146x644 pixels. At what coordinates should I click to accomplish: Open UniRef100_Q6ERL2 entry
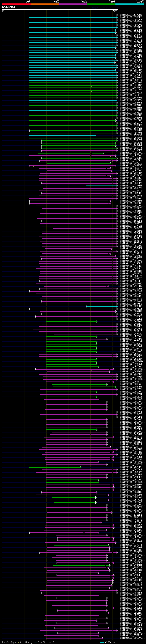(131, 67)
